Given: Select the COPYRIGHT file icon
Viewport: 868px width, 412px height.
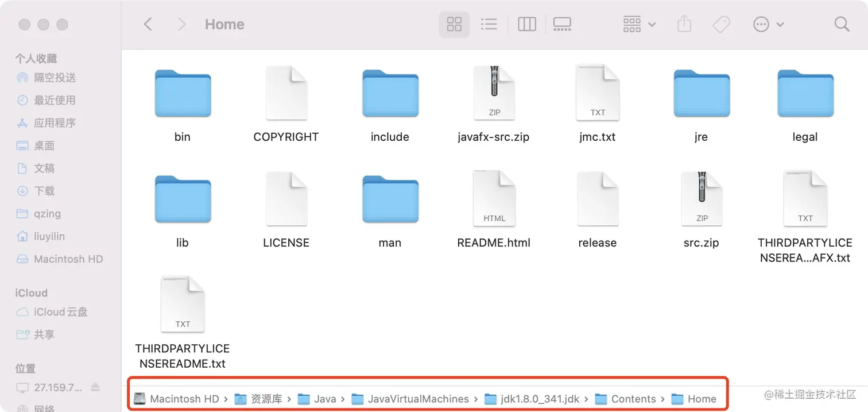Looking at the screenshot, I should coord(286,93).
